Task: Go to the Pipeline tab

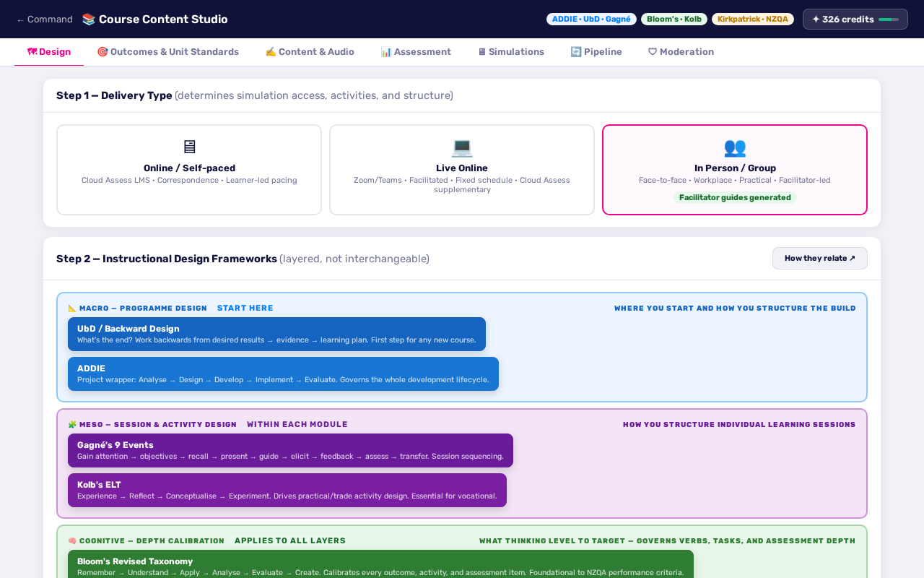Action: (596, 52)
